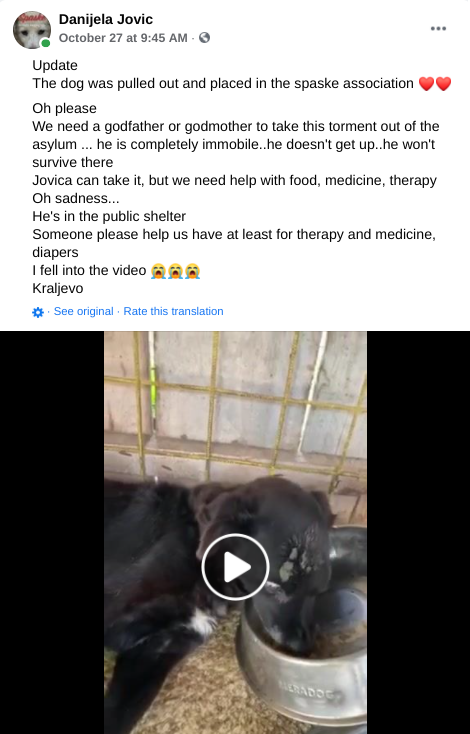Show the See original text
470x734 pixels.
pyautogui.click(x=83, y=311)
